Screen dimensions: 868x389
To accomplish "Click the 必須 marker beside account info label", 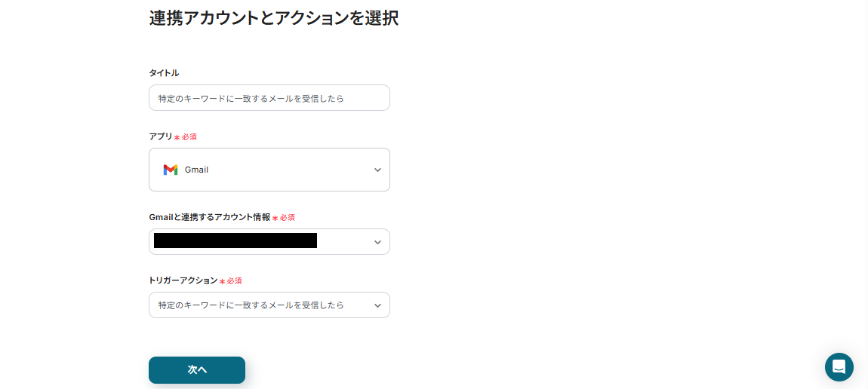I will tap(287, 218).
